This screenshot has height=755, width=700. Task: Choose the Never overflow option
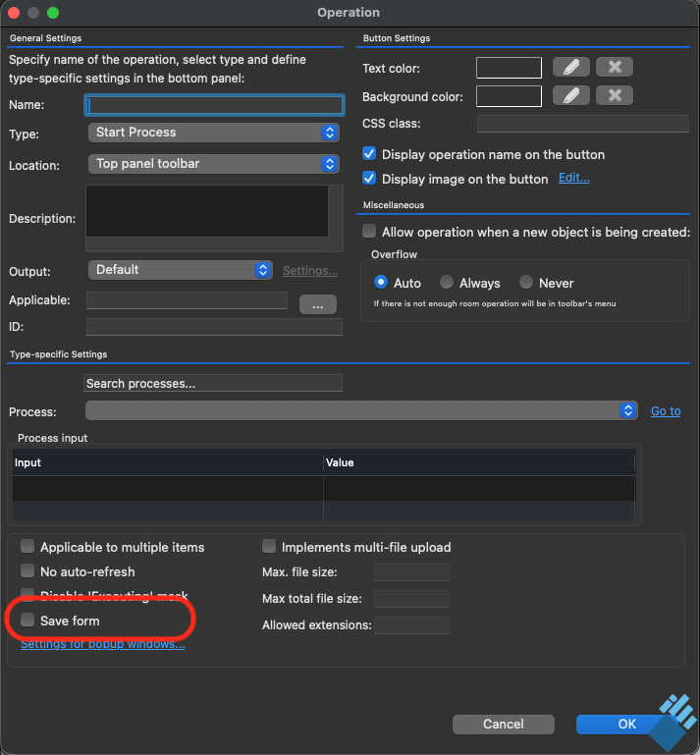tap(527, 283)
